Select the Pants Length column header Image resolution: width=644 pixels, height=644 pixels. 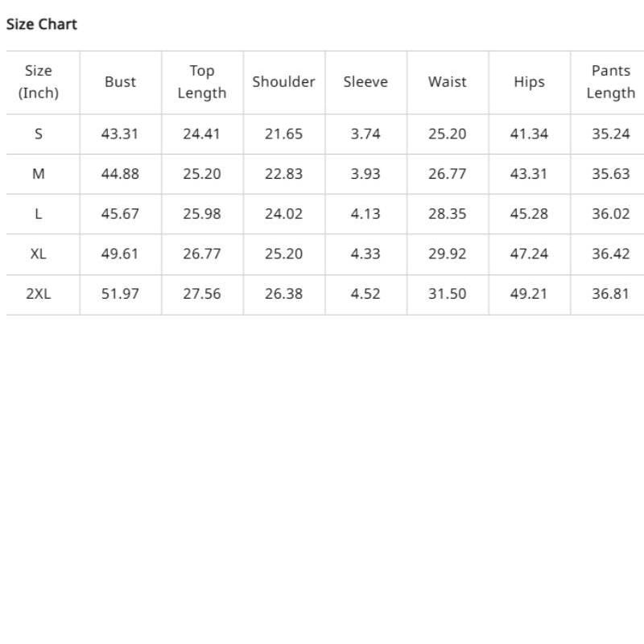click(x=610, y=82)
